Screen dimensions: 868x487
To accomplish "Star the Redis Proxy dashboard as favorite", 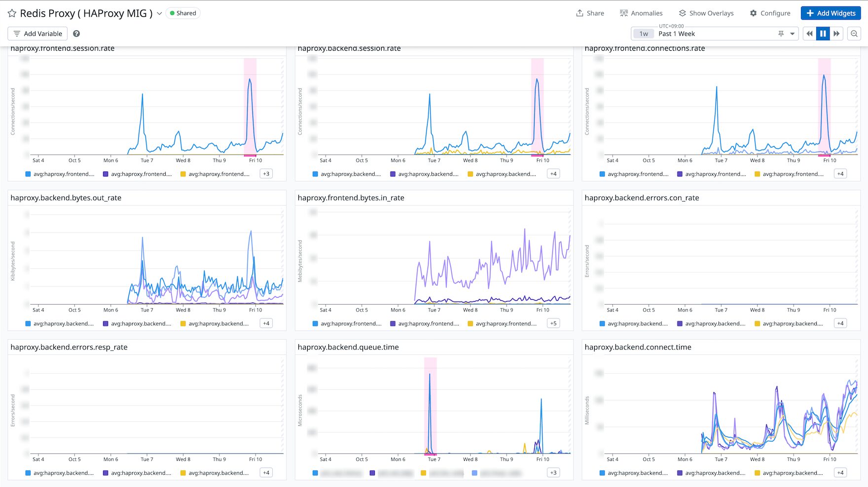I will [x=12, y=13].
